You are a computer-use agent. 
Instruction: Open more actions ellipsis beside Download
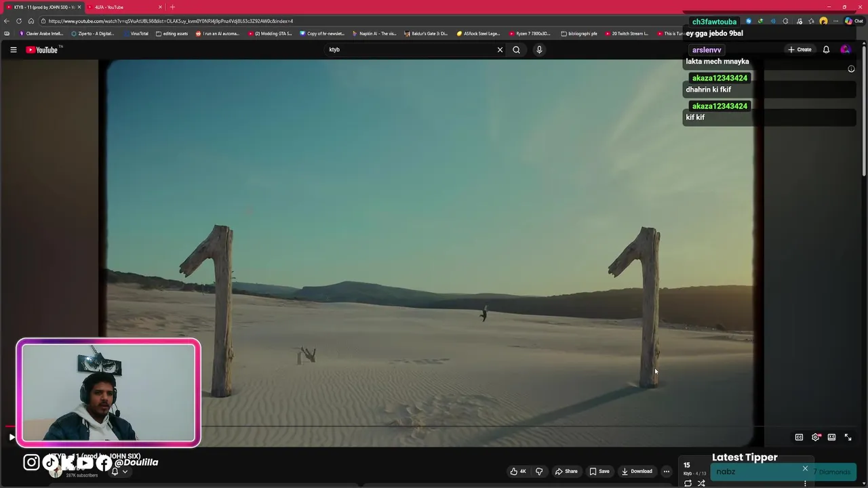[x=666, y=471]
